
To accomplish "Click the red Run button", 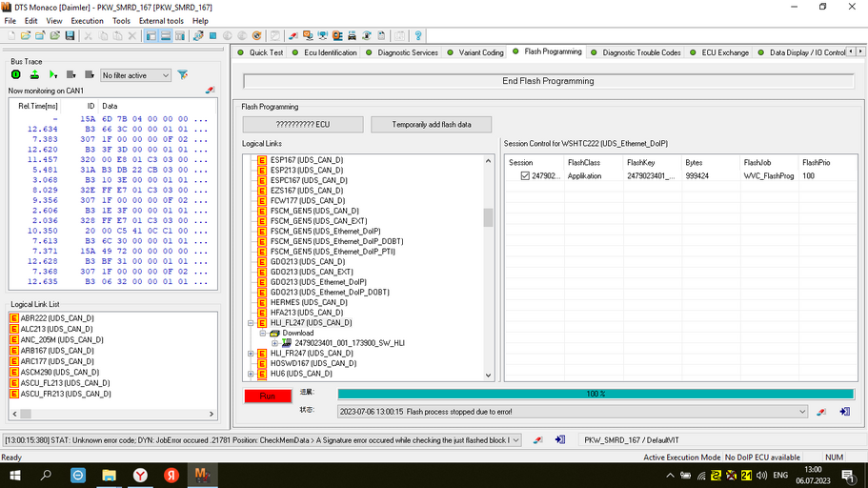I will (268, 396).
